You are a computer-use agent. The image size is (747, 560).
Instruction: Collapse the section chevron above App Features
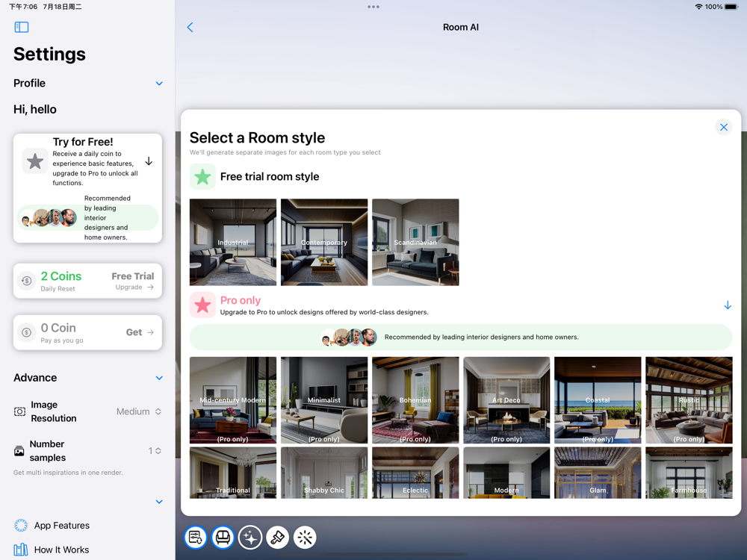click(x=159, y=502)
